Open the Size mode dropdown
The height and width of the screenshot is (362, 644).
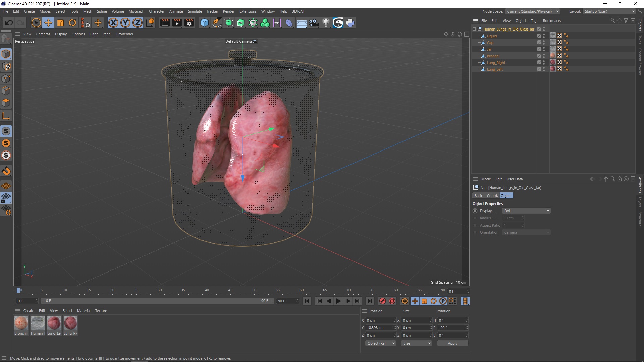point(417,343)
